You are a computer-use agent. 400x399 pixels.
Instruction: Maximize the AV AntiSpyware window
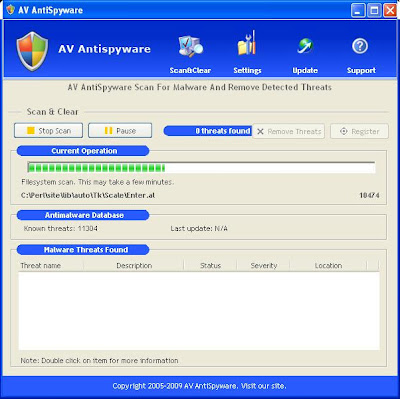[374, 10]
